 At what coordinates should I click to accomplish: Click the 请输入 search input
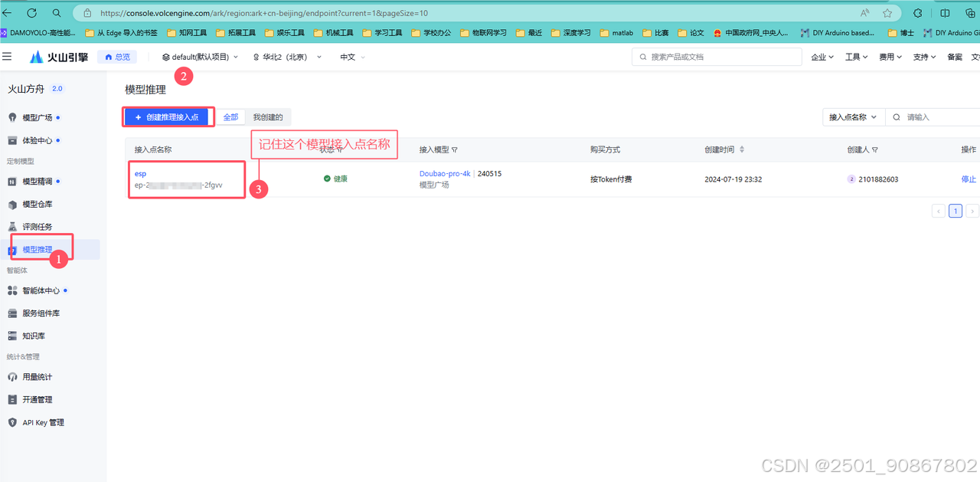pos(934,117)
